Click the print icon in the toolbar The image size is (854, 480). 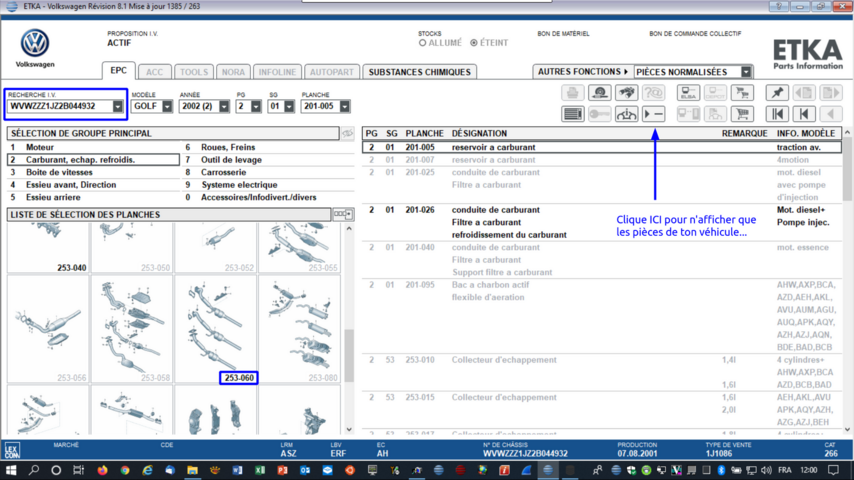(x=572, y=93)
